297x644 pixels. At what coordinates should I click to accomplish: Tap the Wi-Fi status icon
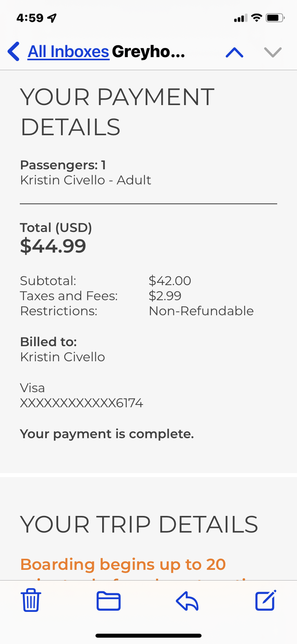(257, 18)
